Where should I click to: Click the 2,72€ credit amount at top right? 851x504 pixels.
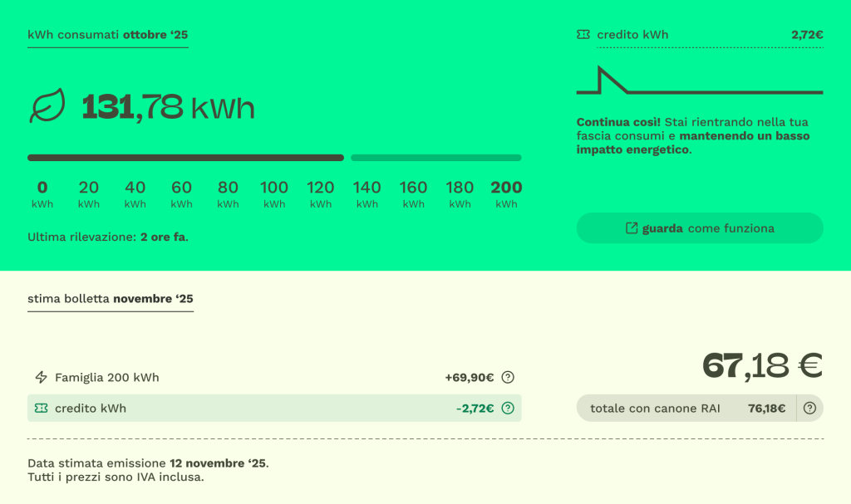(807, 35)
